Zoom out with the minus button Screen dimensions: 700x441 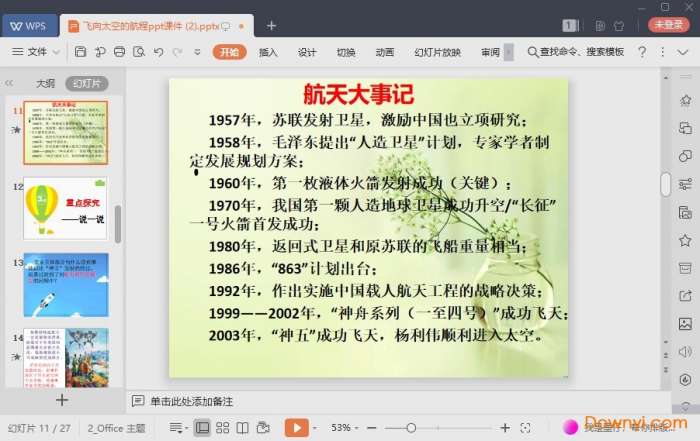(371, 428)
